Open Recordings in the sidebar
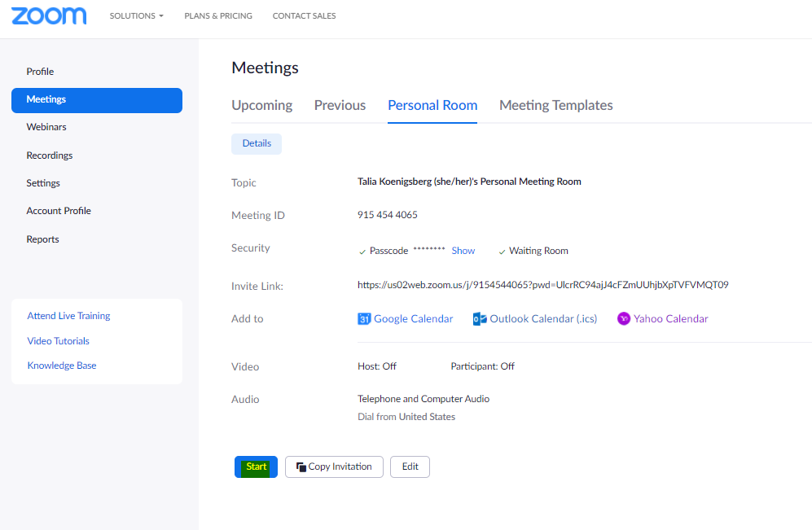The image size is (812, 530). 50,155
